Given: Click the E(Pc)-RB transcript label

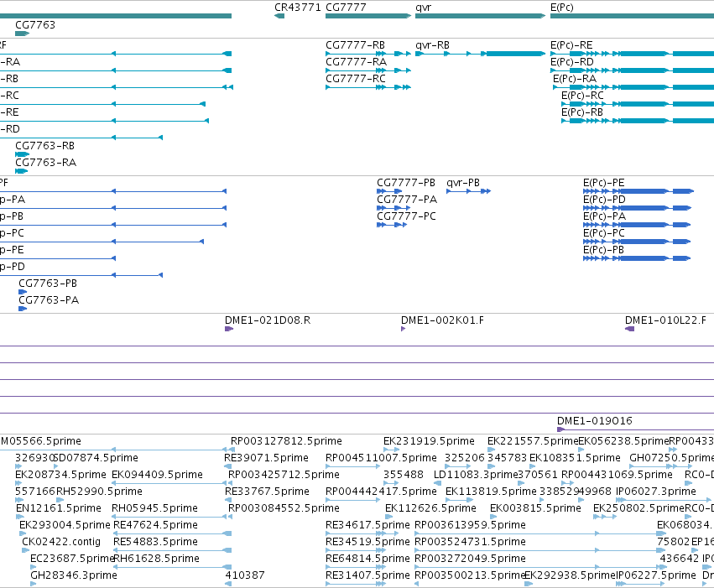Looking at the screenshot, I should pyautogui.click(x=582, y=112).
